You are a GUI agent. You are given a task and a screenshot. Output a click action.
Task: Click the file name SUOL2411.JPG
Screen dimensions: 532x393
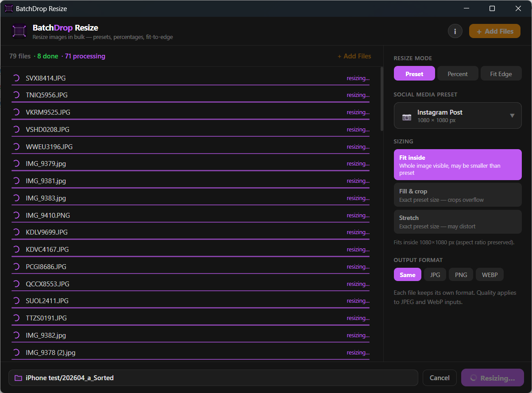click(47, 301)
